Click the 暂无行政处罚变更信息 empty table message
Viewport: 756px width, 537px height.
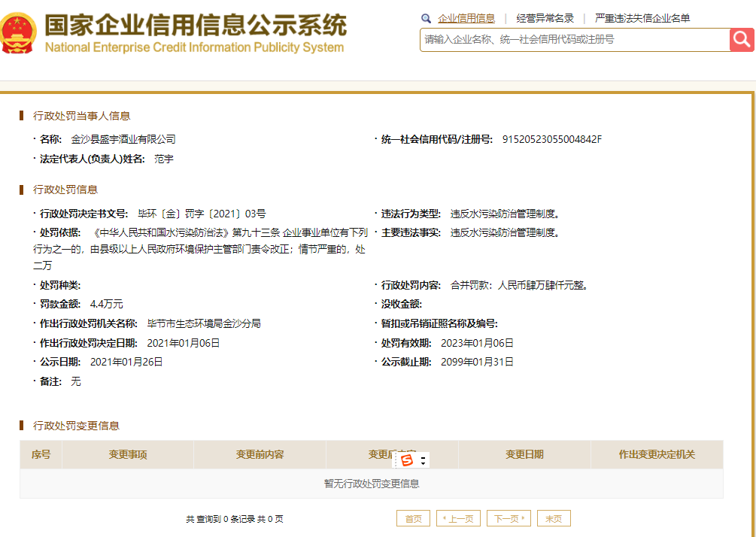tap(372, 484)
